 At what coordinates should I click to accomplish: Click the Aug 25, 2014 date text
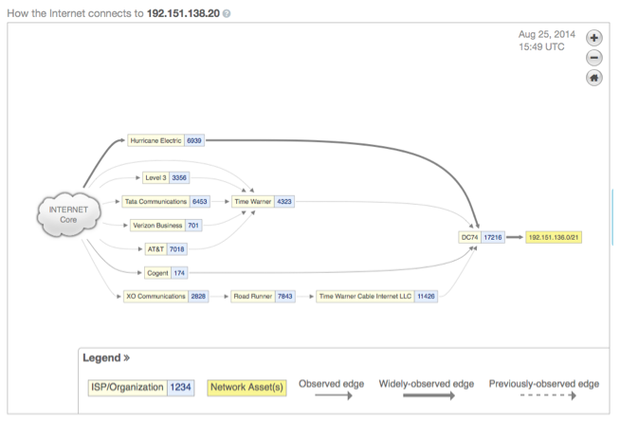[x=547, y=34]
